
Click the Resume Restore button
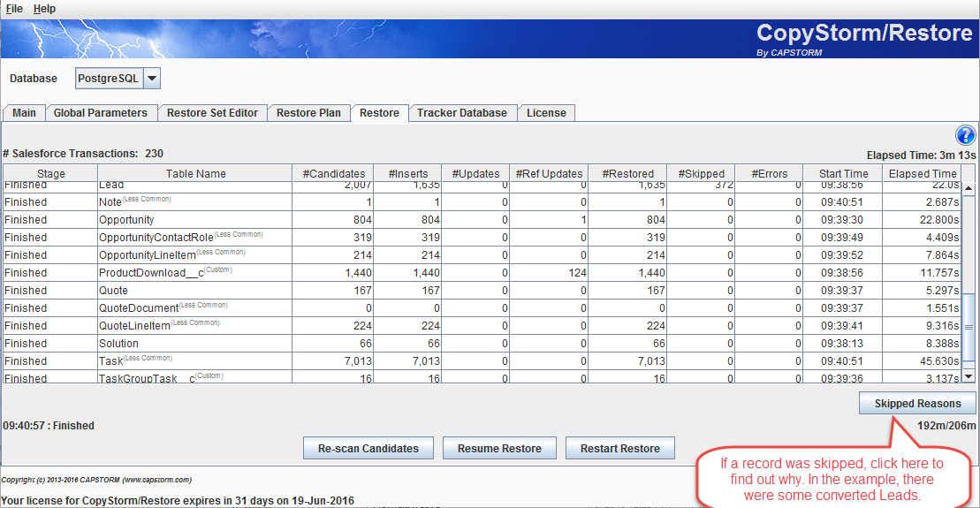[499, 449]
